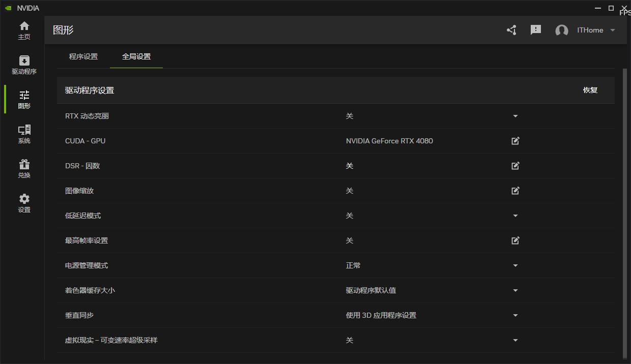
Task: Expand the 垂直同步 options dropdown
Action: click(515, 315)
